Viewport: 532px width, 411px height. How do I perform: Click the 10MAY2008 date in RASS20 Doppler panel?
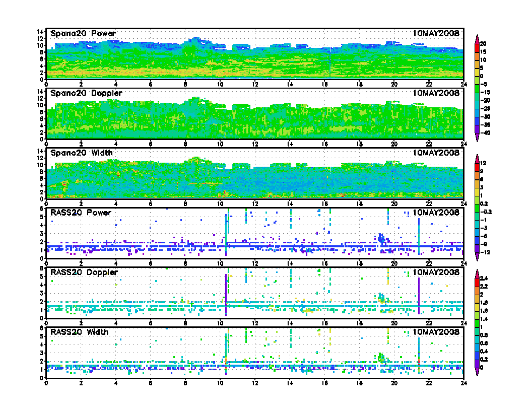[x=436, y=272]
